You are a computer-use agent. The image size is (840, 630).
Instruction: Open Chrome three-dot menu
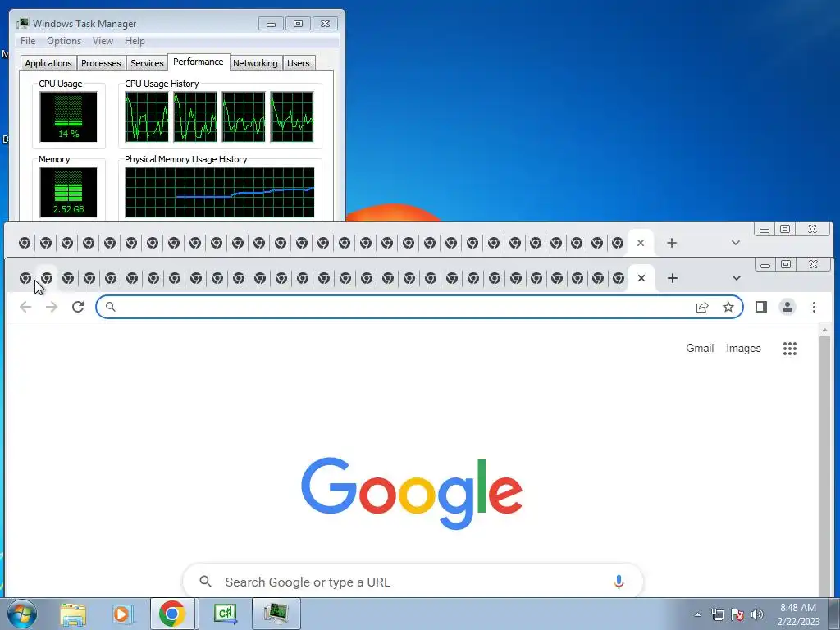coord(814,307)
